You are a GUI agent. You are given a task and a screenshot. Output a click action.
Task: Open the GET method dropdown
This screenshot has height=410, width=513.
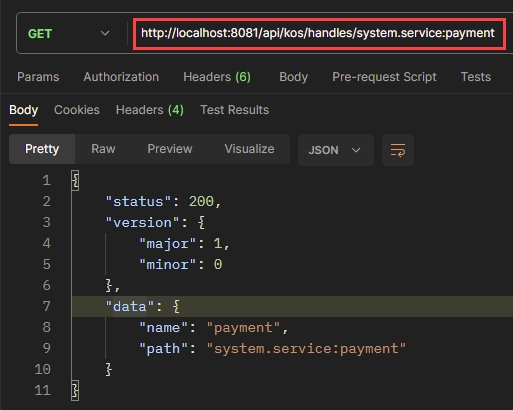[69, 34]
